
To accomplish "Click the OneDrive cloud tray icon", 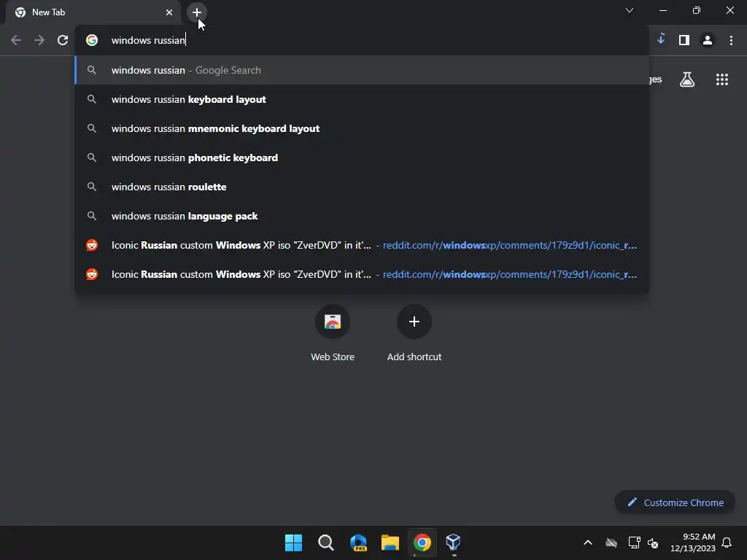I will coord(611,542).
